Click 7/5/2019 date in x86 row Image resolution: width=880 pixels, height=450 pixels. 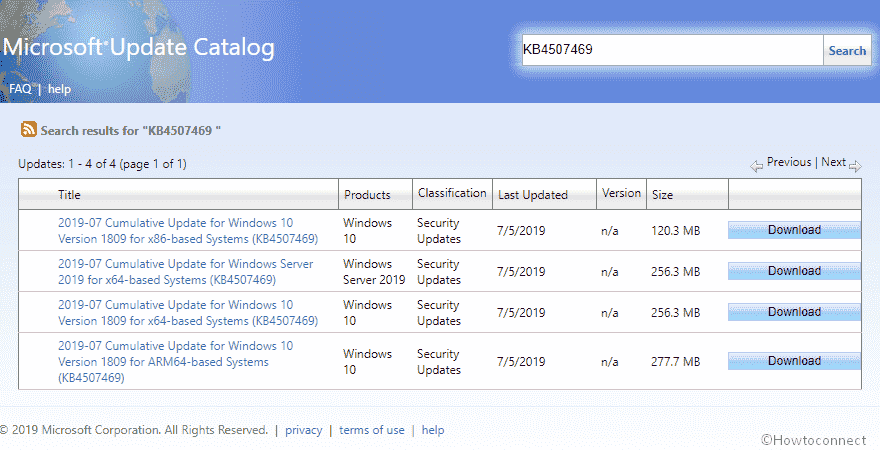521,231
